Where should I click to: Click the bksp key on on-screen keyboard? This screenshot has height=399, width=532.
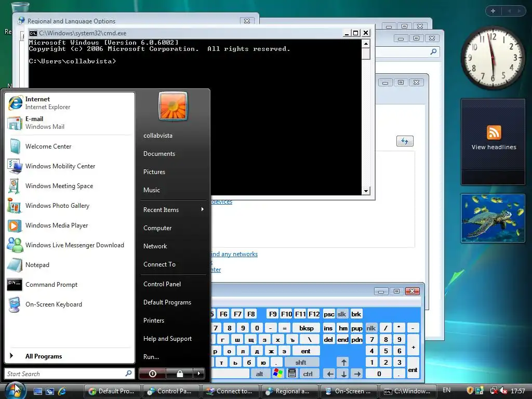[x=306, y=328]
